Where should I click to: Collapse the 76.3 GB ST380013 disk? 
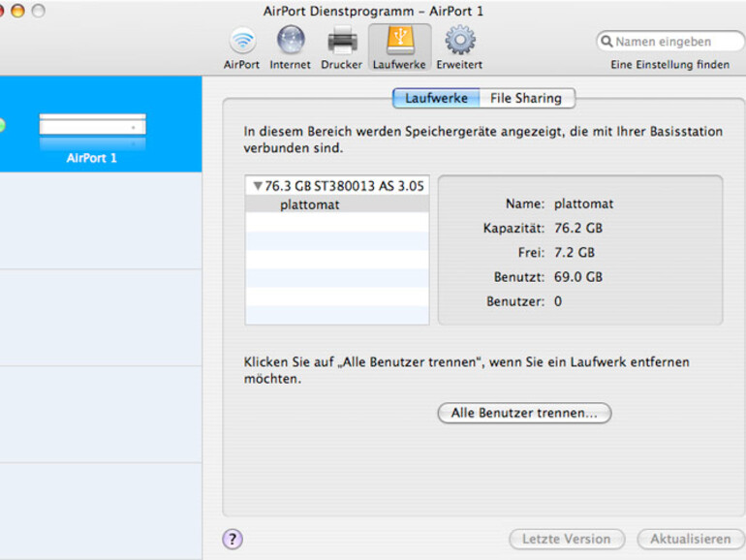(258, 186)
